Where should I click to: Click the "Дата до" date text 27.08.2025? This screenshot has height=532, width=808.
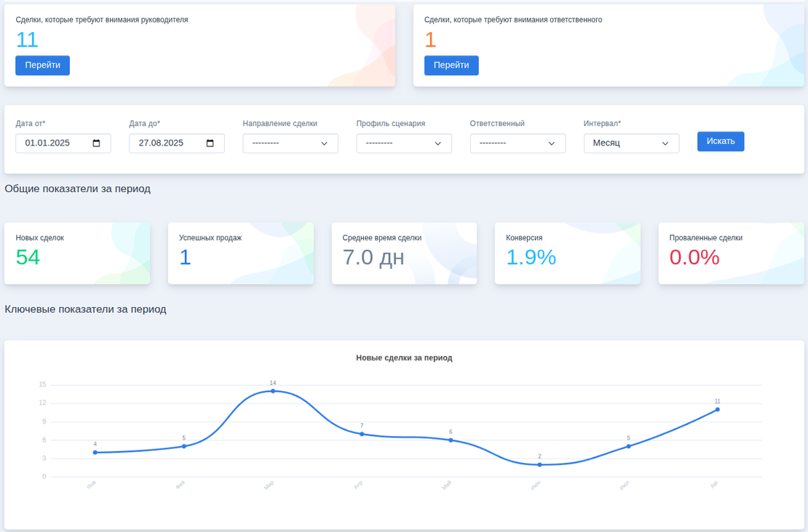161,143
